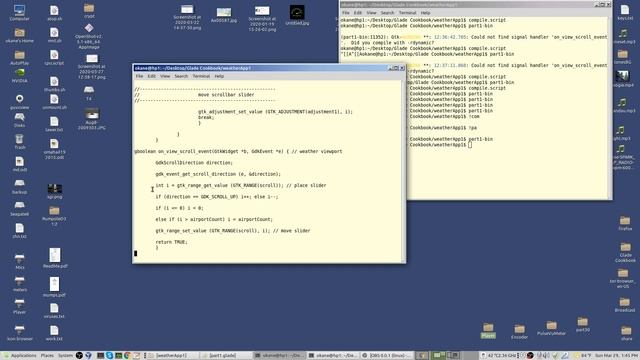Image resolution: width=640 pixels, height=360 pixels.
Task: Switch to [weatherApp1] taskbar window
Action: (171, 356)
